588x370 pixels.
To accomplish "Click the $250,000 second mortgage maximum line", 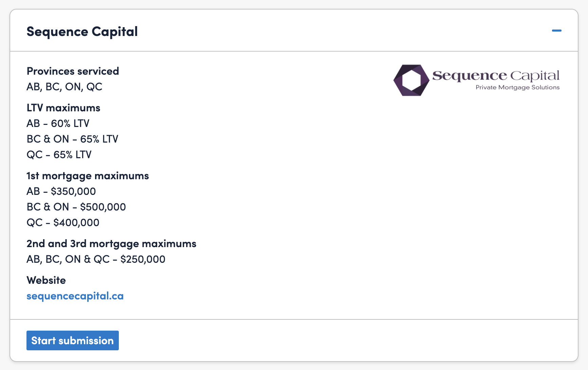I will pos(96,259).
